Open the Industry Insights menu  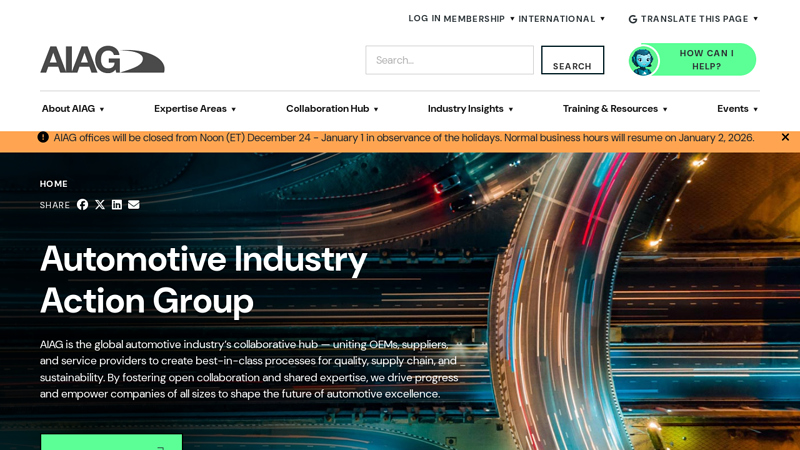point(470,109)
